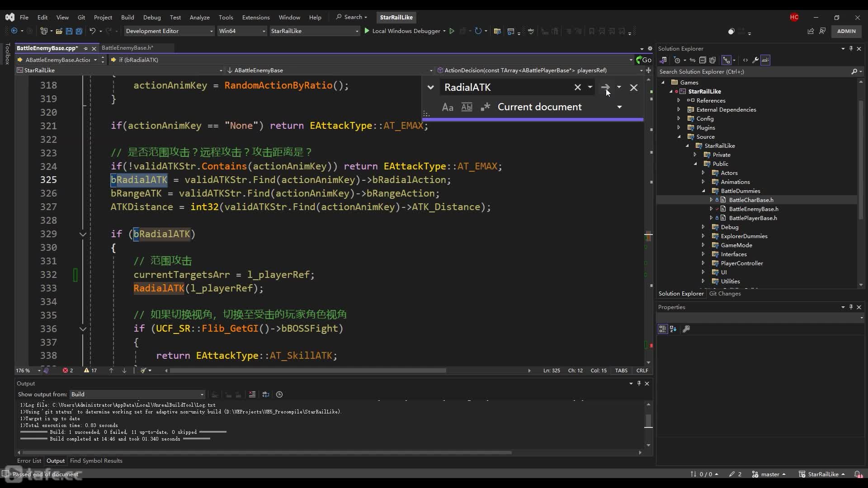Click the master branch indicator in status bar
The width and height of the screenshot is (868, 488).
point(769,474)
